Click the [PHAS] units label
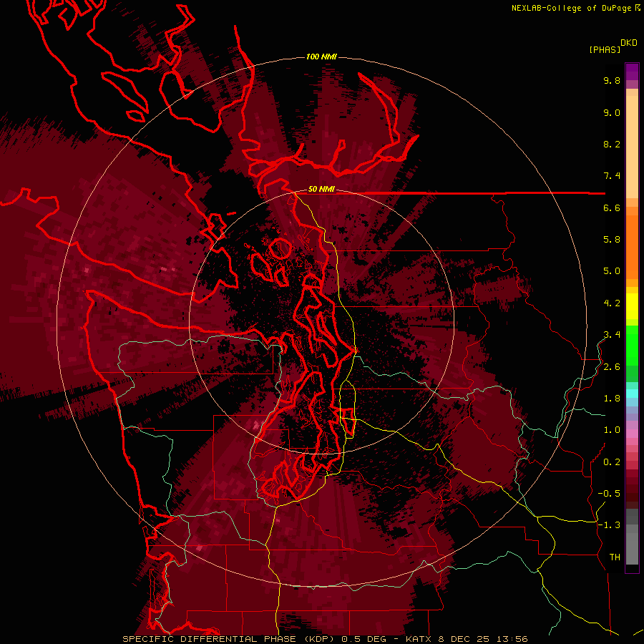Screen dimensions: 644x644 point(605,50)
